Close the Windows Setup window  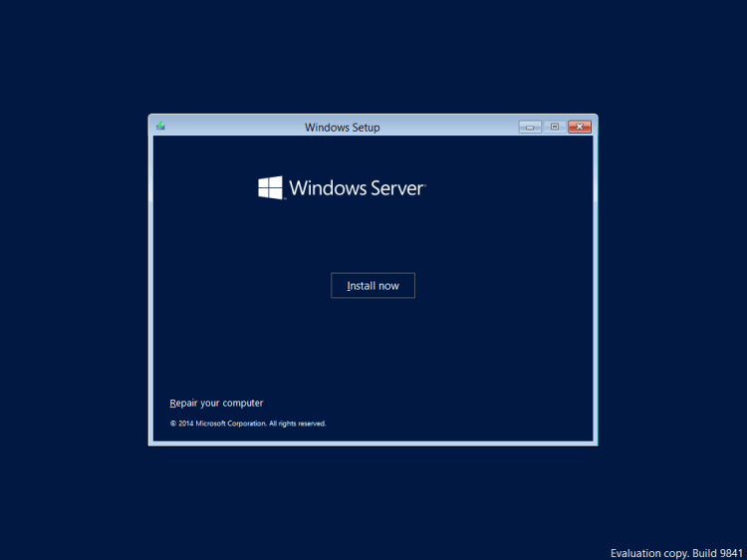click(580, 127)
